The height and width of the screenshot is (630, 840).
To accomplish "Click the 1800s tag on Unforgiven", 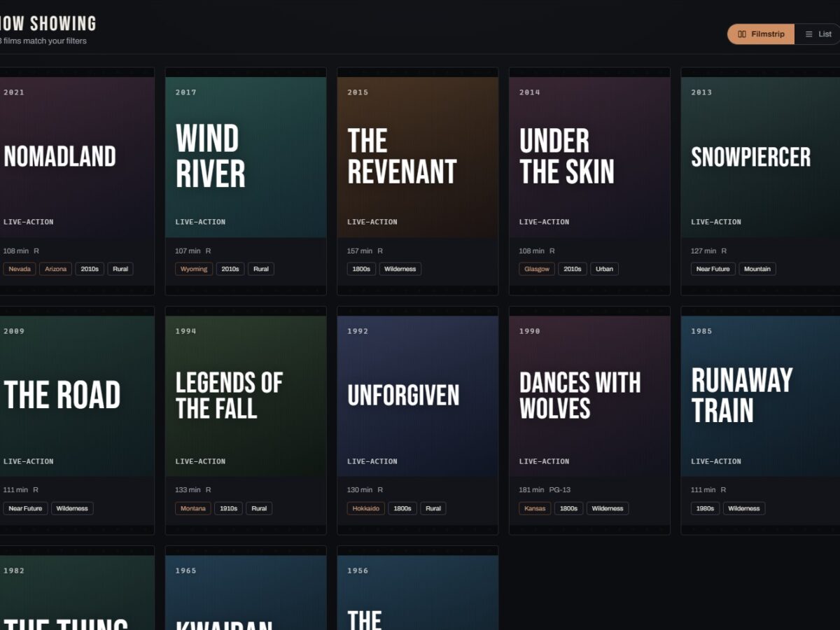I will click(402, 508).
